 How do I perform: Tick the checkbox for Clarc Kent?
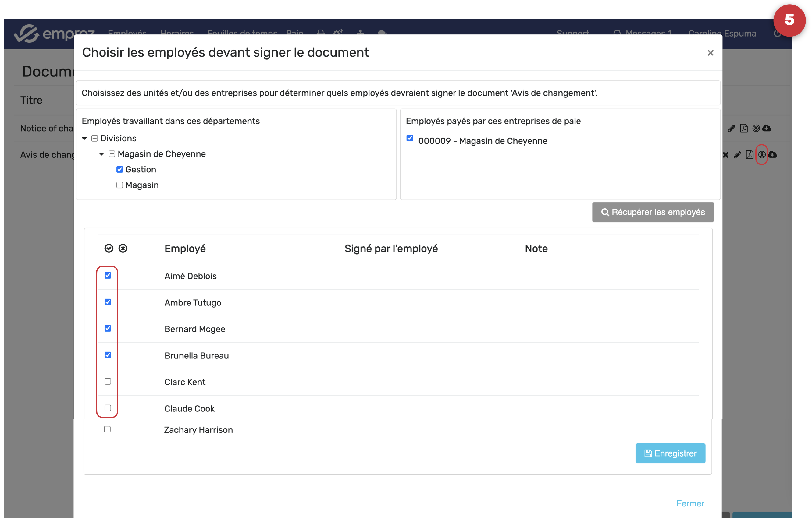[x=108, y=381]
